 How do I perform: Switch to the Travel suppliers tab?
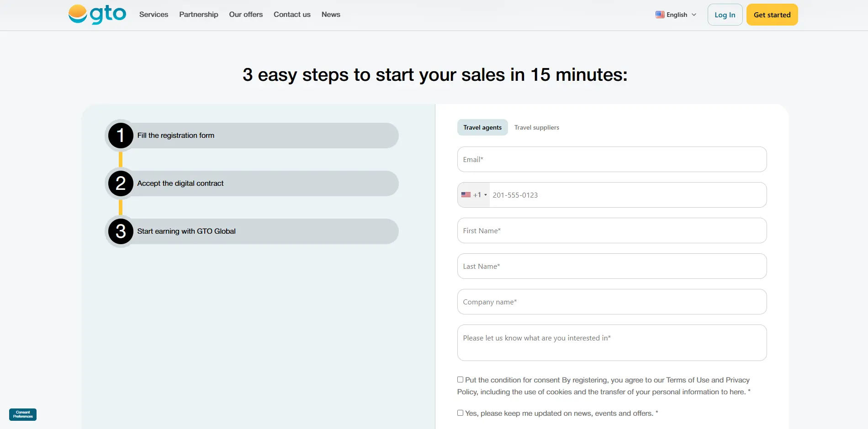pyautogui.click(x=536, y=128)
